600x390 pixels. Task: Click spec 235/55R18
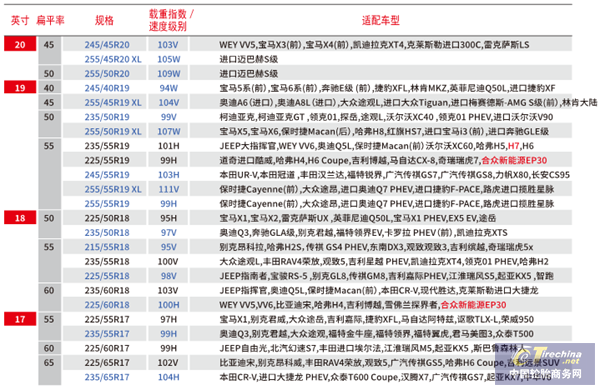(107, 261)
